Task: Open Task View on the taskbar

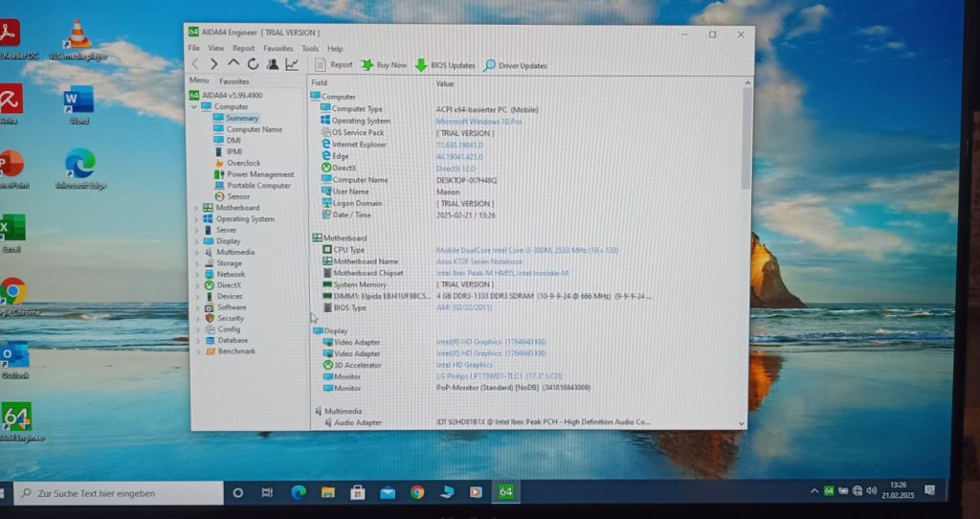Action: coord(267,493)
